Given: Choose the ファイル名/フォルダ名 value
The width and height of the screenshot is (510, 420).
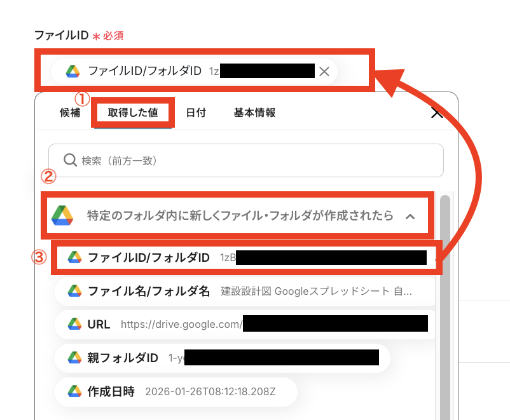Looking at the screenshot, I should coord(245,291).
